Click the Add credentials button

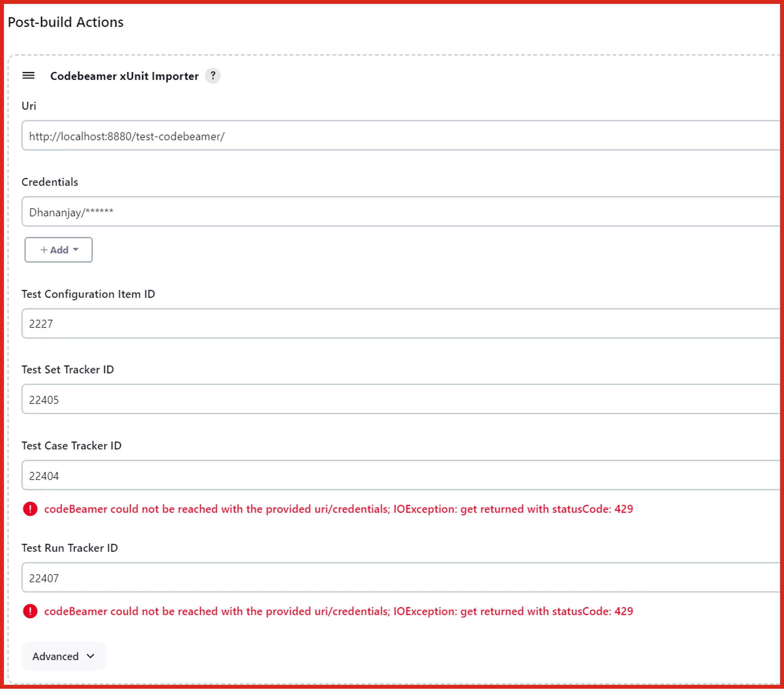pyautogui.click(x=59, y=250)
